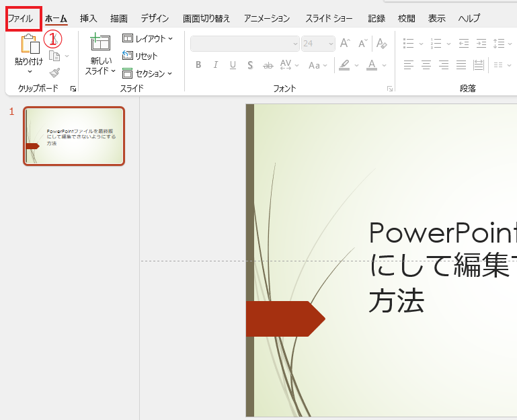The height and width of the screenshot is (420, 517).
Task: Apply bullet list formatting
Action: pyautogui.click(x=409, y=43)
